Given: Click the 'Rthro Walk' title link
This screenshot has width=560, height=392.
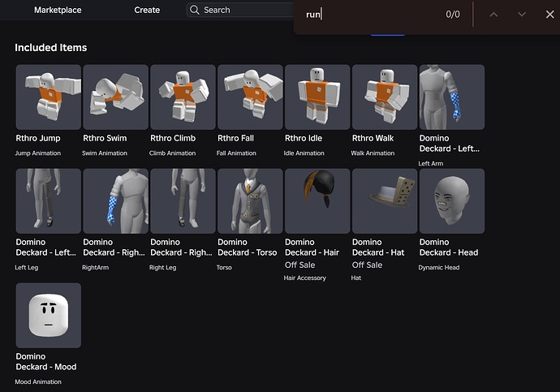Looking at the screenshot, I should [x=373, y=138].
